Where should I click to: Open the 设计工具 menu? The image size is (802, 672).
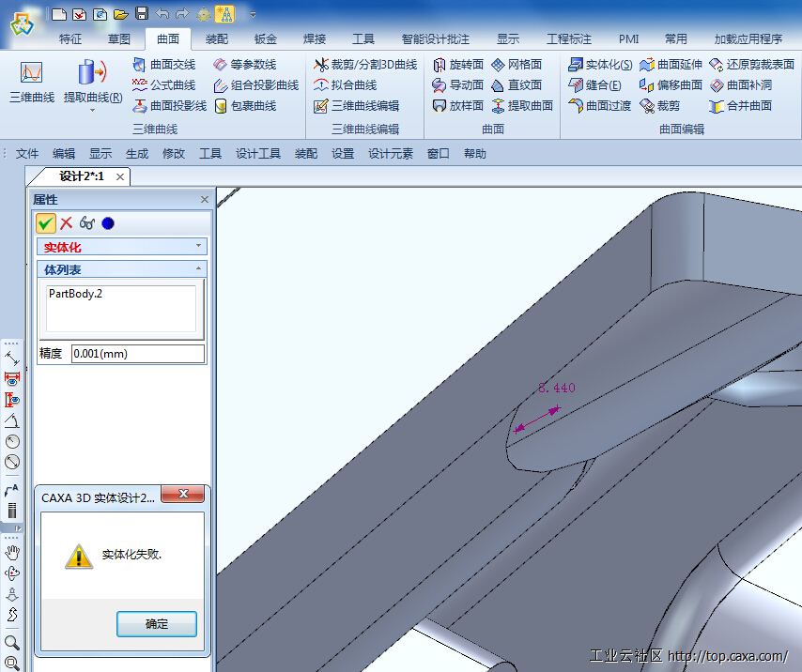(x=258, y=154)
